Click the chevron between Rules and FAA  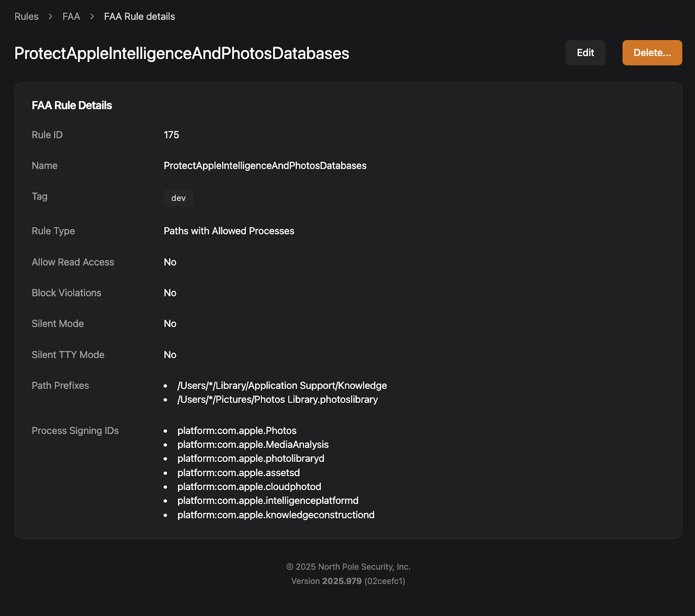[50, 16]
